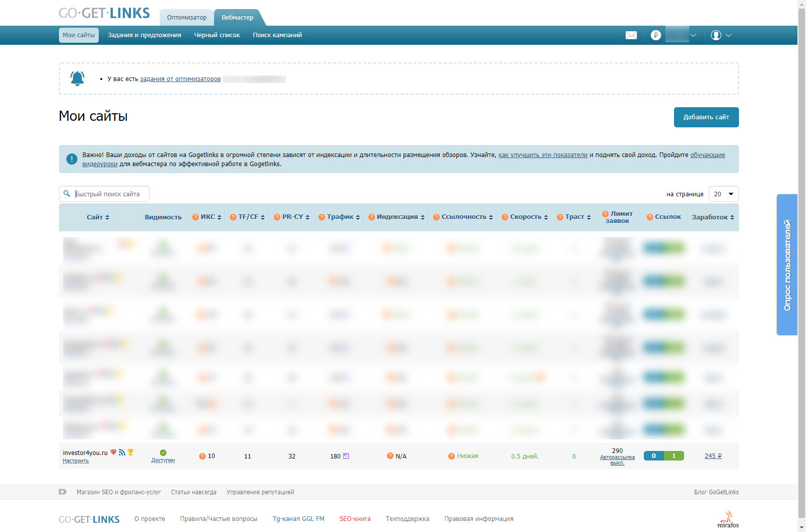Focus the Быстрый поиск сайта field
This screenshot has width=806, height=532.
click(104, 194)
